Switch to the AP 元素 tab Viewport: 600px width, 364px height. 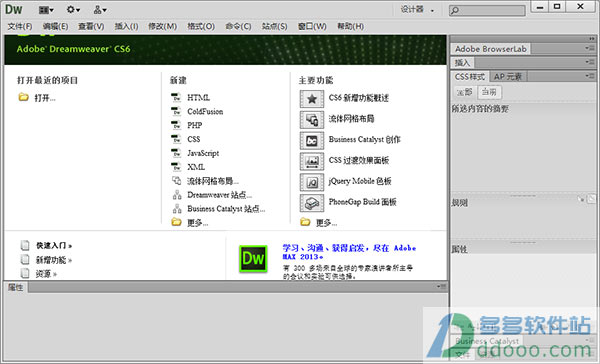point(508,77)
